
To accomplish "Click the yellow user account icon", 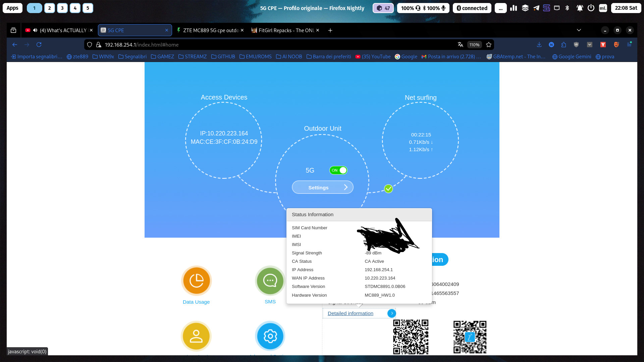I will tap(196, 336).
